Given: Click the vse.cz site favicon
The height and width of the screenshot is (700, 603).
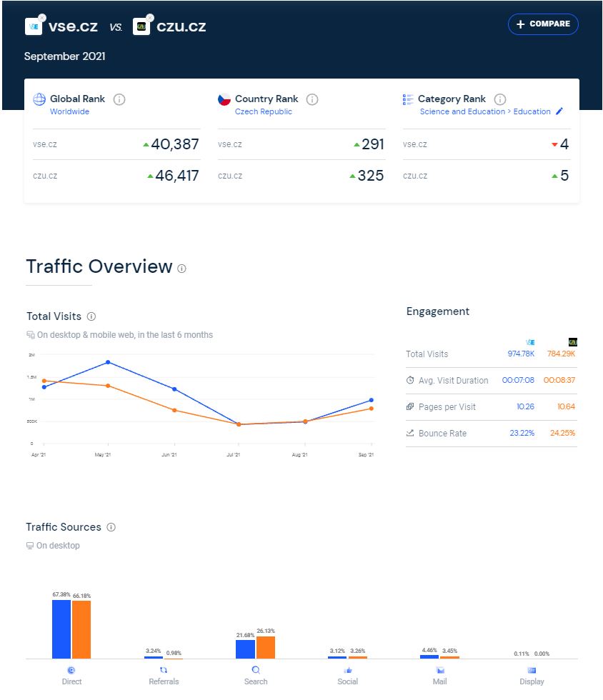Looking at the screenshot, I should [x=33, y=27].
